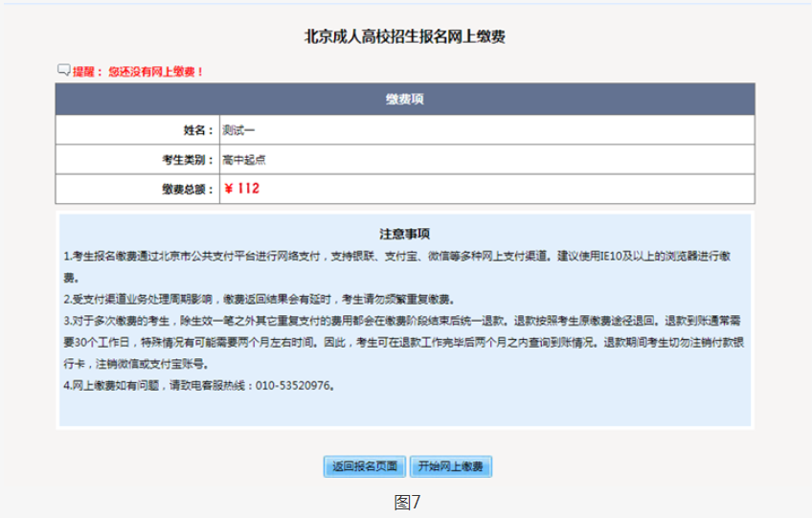Select the red 提醒 label text

[88, 71]
